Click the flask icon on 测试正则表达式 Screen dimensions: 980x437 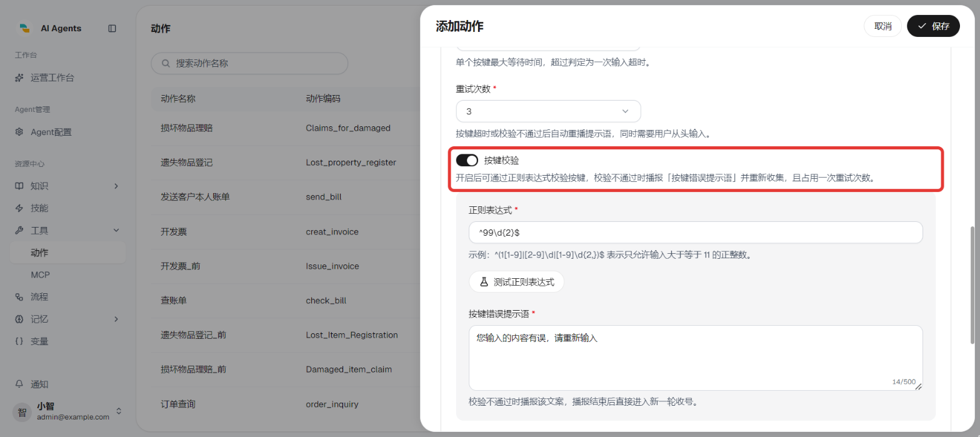[x=484, y=282]
